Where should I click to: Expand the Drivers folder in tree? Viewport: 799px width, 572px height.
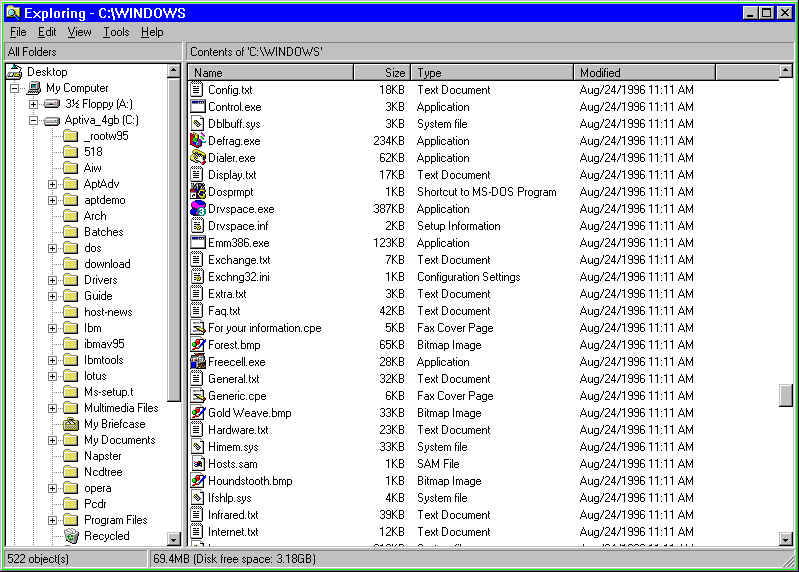52,280
